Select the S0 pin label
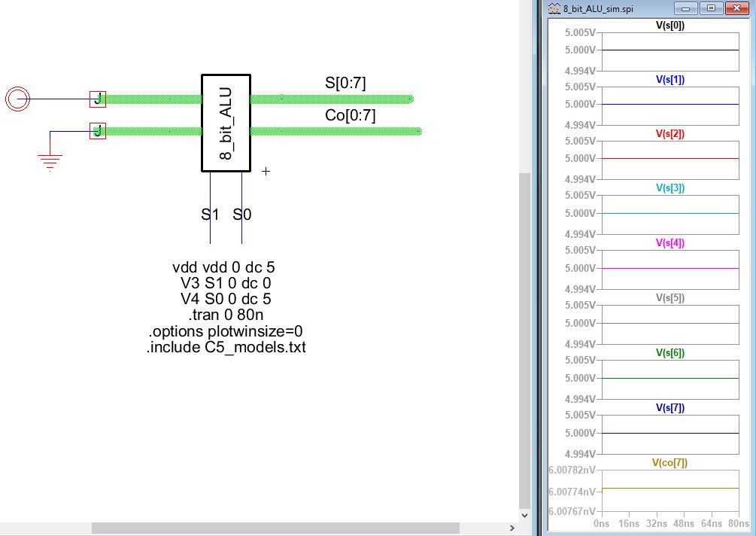 point(241,215)
